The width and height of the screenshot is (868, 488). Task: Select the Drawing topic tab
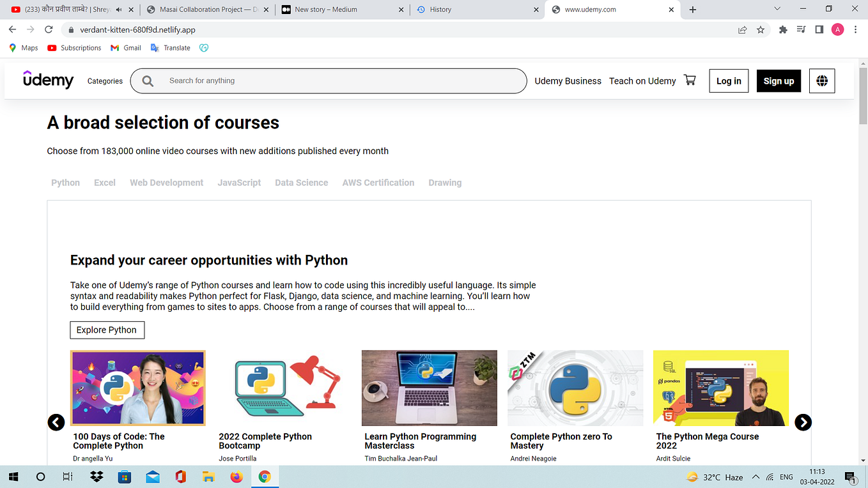tap(445, 183)
